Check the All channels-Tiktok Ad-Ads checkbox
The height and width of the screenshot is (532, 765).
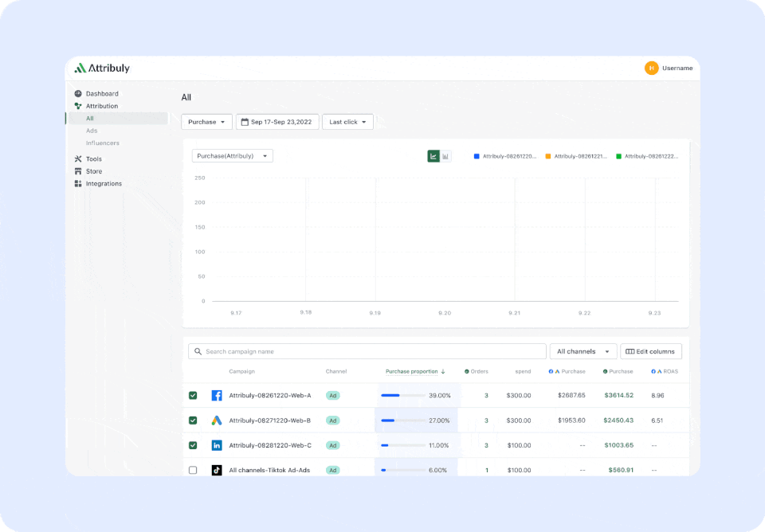193,470
